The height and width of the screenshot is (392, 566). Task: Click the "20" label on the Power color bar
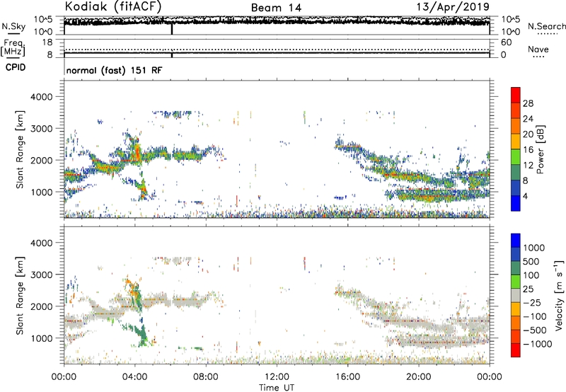pos(528,134)
